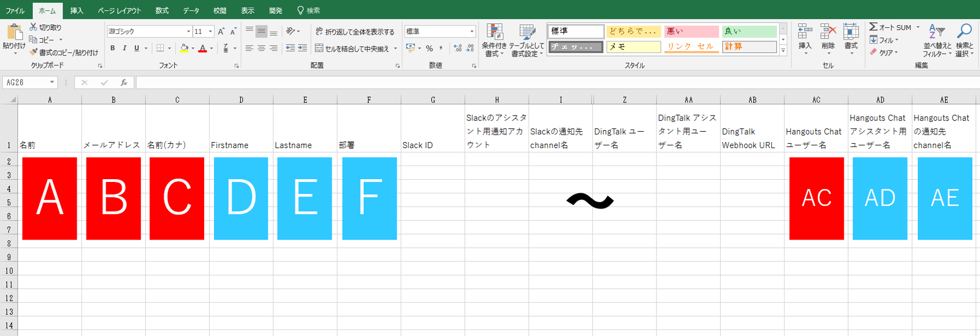Click the search (検索) lightbulb box
Screen dimensions: 980x336
point(309,10)
